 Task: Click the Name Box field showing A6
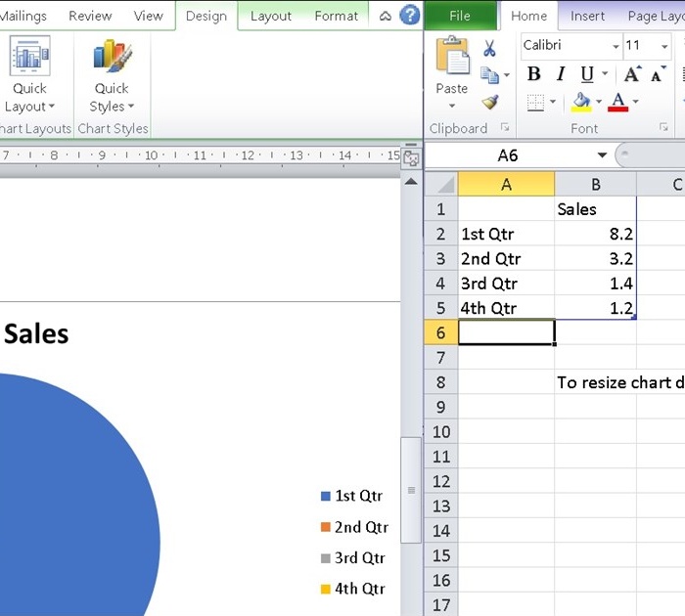[x=508, y=155]
